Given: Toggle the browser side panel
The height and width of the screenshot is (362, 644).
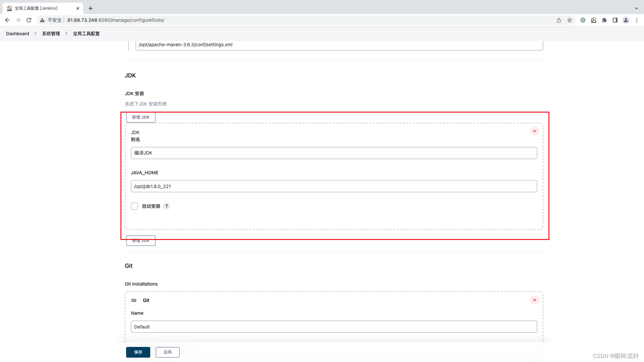Looking at the screenshot, I should pyautogui.click(x=615, y=20).
